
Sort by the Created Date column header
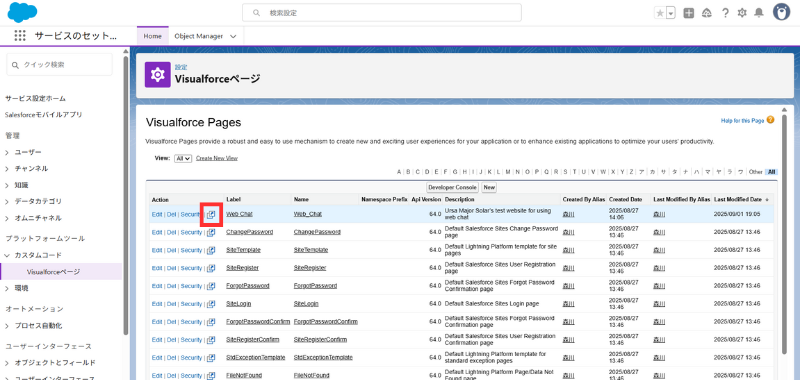[x=626, y=199]
